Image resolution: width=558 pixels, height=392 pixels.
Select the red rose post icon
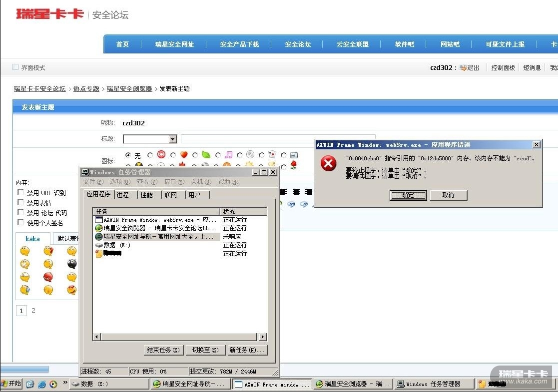[x=294, y=165]
